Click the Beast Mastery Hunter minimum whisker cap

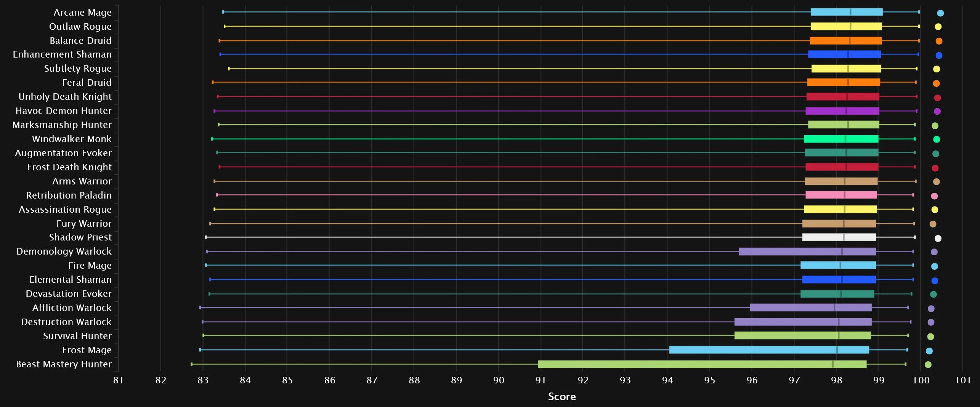pyautogui.click(x=191, y=364)
